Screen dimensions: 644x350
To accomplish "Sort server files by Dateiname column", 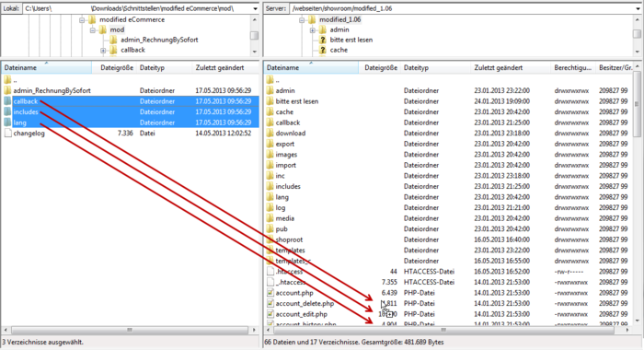I will 311,67.
